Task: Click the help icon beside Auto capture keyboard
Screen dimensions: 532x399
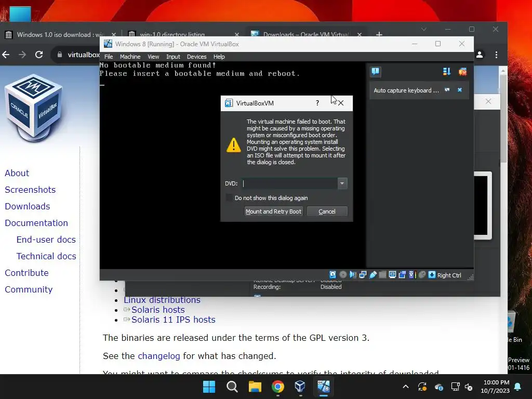Action: point(447,90)
